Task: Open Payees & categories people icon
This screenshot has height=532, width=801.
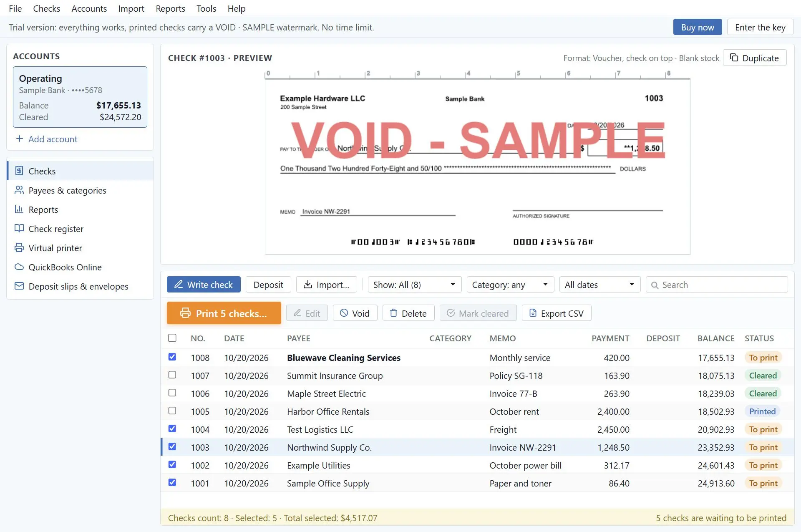Action: (19, 190)
